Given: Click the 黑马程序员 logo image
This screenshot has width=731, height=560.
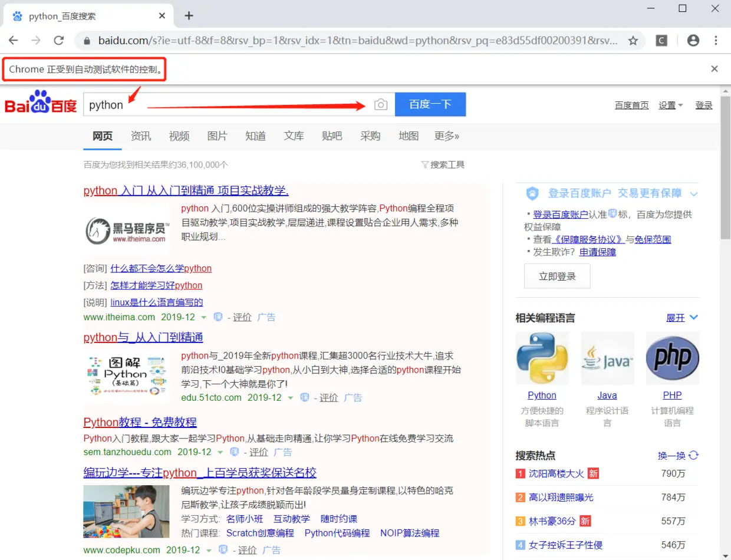Looking at the screenshot, I should pyautogui.click(x=127, y=231).
